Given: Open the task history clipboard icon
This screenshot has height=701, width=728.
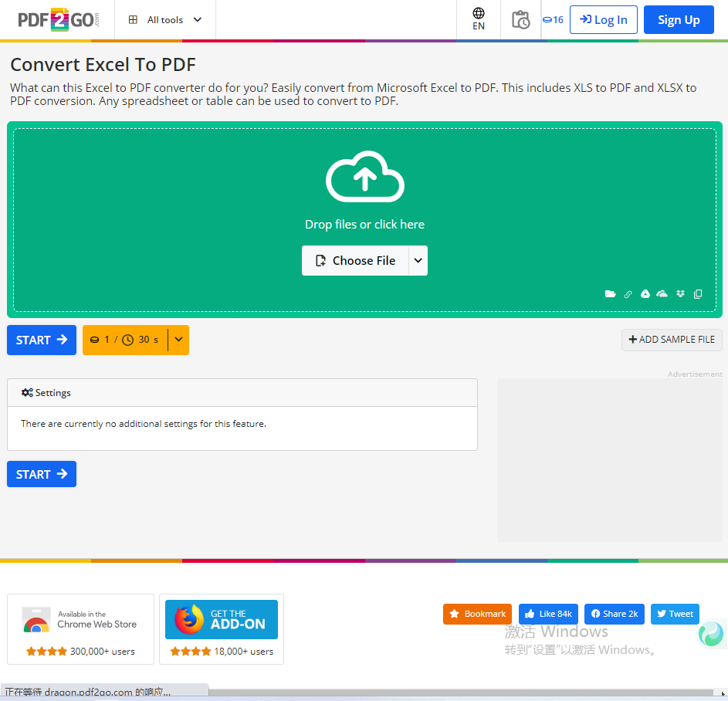Looking at the screenshot, I should click(520, 20).
